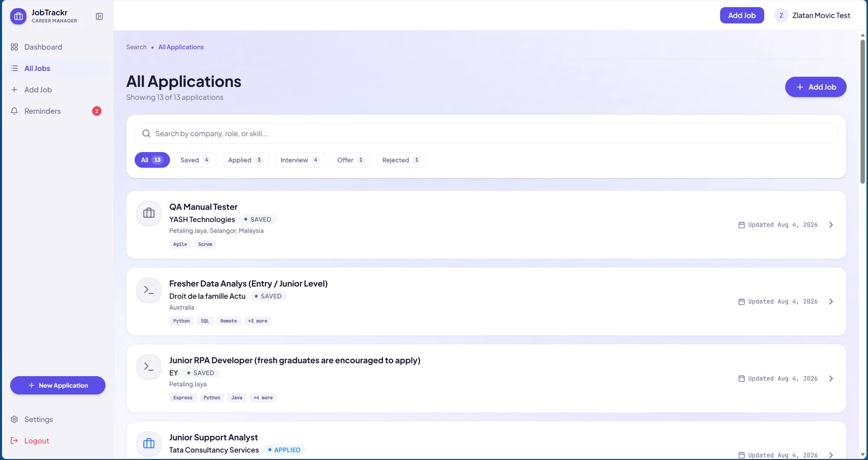The image size is (868, 460).
Task: Click the scrollbar up arrow
Action: click(x=862, y=35)
